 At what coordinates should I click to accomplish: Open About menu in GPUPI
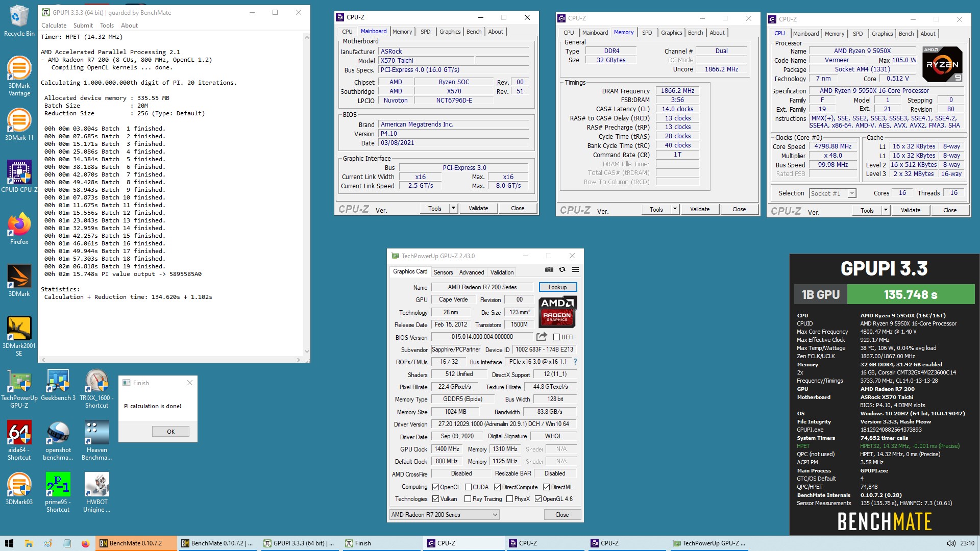pos(129,26)
